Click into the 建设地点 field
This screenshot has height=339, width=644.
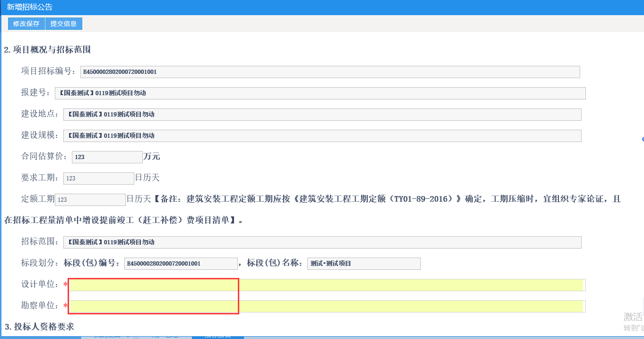[x=322, y=115]
